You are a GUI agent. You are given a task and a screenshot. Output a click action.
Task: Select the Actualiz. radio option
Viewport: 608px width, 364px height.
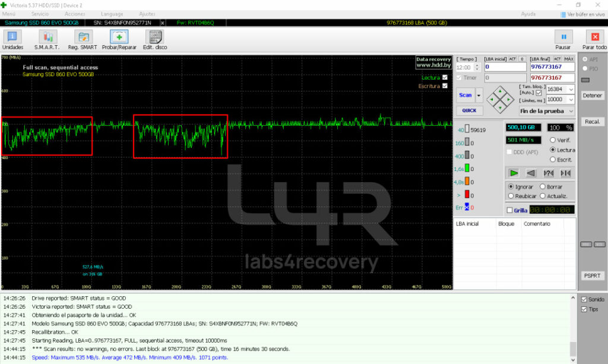pos(543,196)
